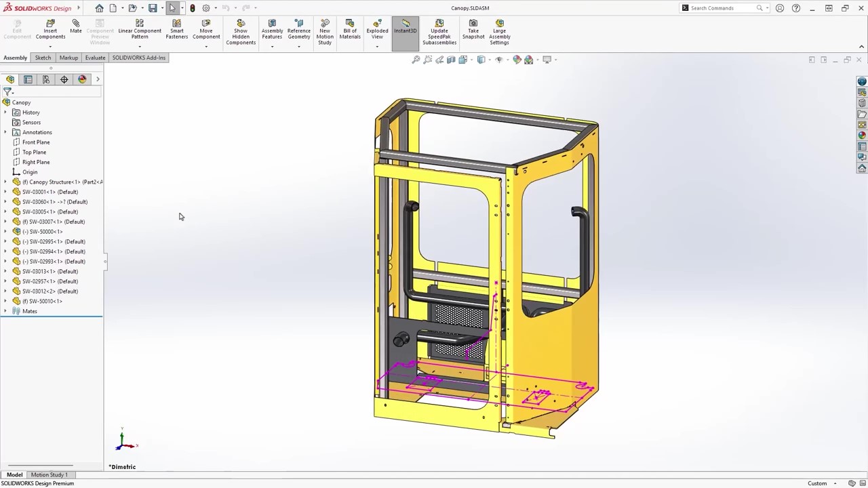Click the Zoom to Fit icon
Screen dimensions: 868x488
(x=416, y=60)
